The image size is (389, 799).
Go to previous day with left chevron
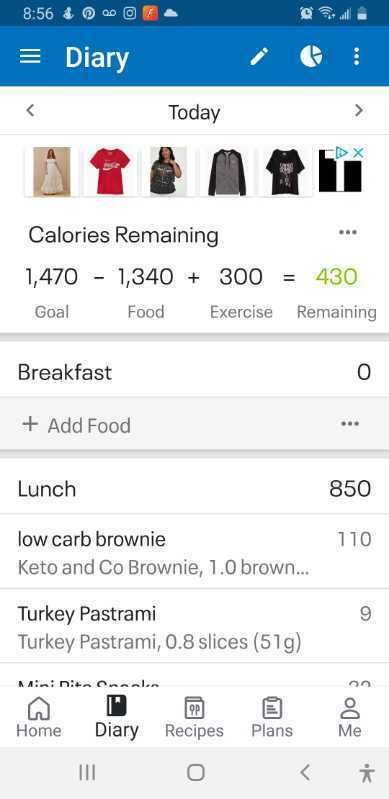[31, 110]
